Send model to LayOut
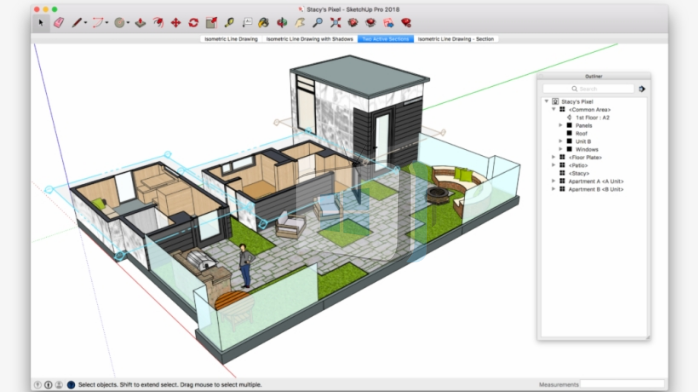This screenshot has height=392, width=698. coord(388,23)
